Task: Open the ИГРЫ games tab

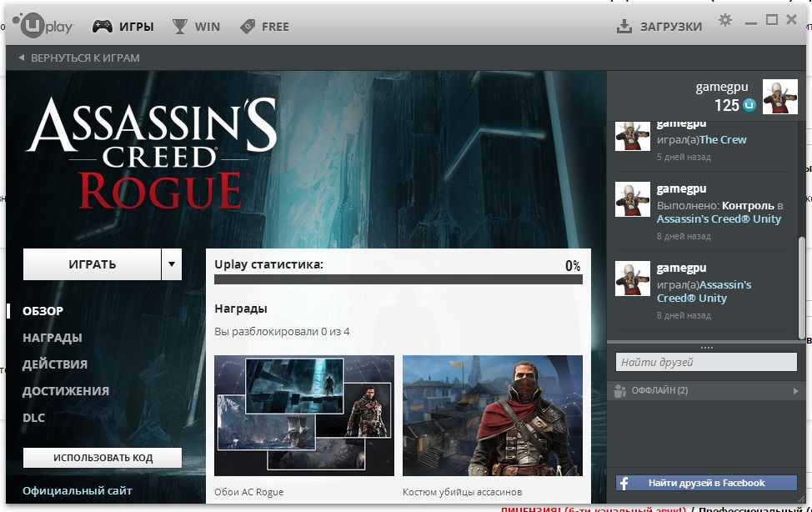Action: 123,27
